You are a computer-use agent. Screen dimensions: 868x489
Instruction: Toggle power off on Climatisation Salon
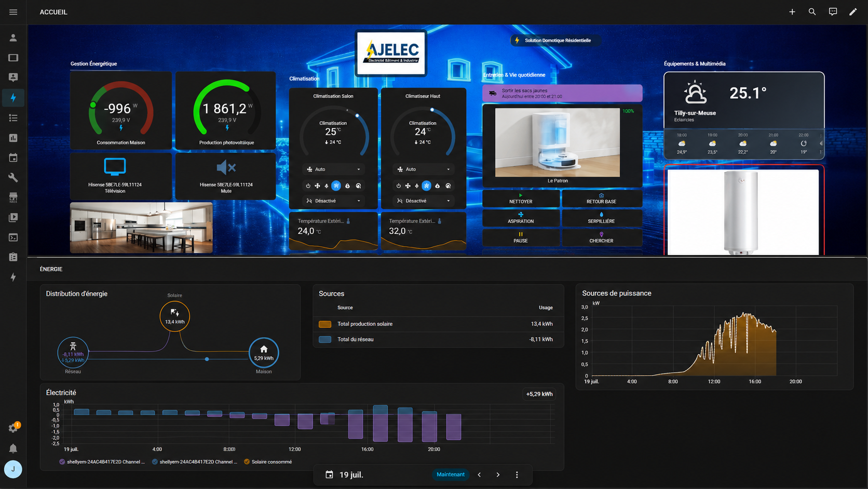click(x=308, y=186)
